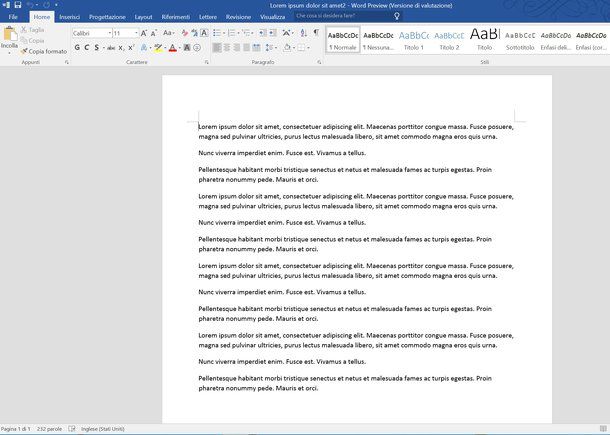Image resolution: width=610 pixels, height=435 pixels.
Task: Apply the Titolo 2 style
Action: (x=449, y=40)
